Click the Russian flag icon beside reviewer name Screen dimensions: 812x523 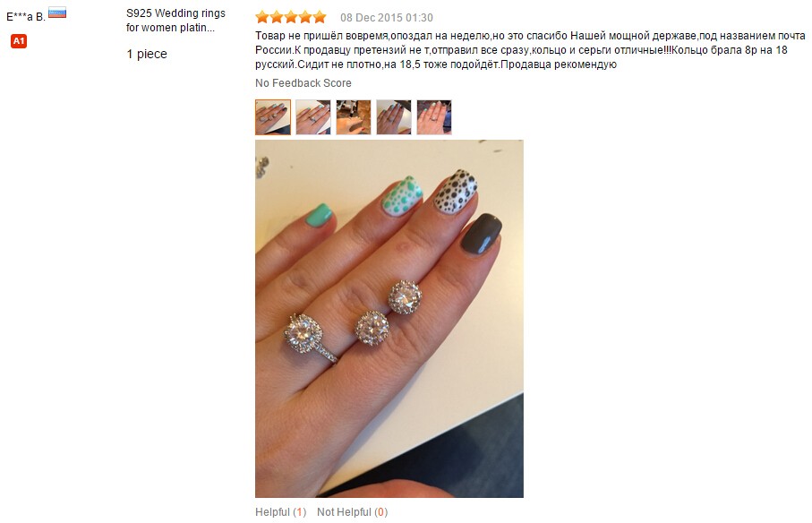pyautogui.click(x=57, y=13)
